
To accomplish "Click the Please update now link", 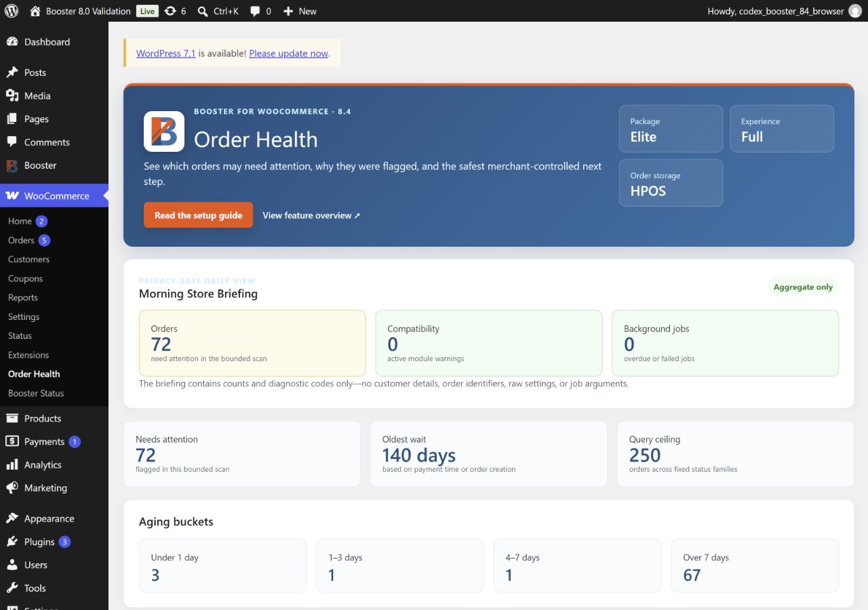I will point(288,53).
